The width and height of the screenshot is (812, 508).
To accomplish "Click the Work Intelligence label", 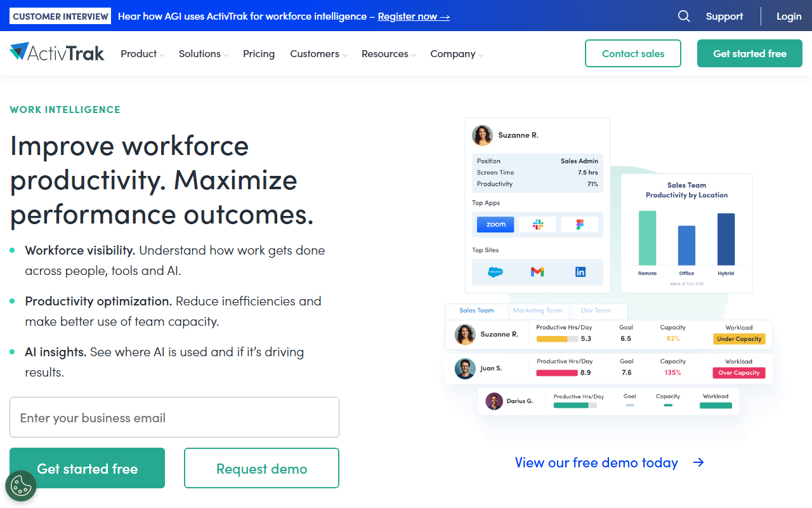I will pos(65,109).
